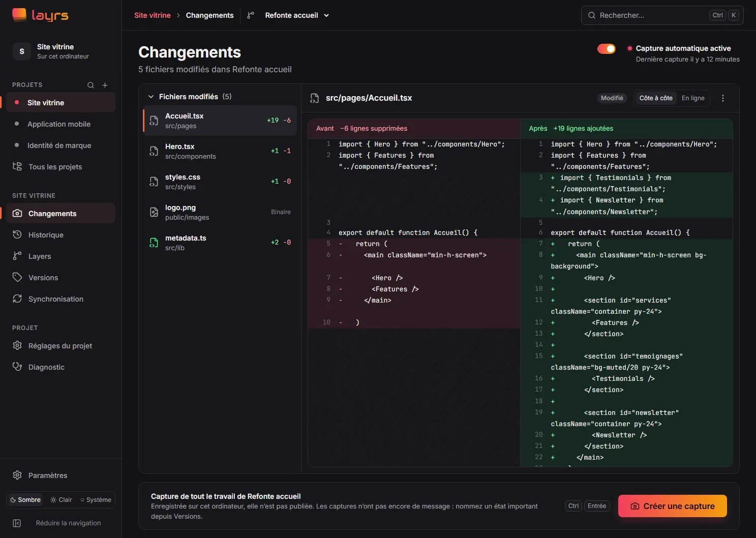Viewport: 756px width, 538px height.
Task: Open the three-dot menu for Accueil.tsx diff
Action: (723, 98)
